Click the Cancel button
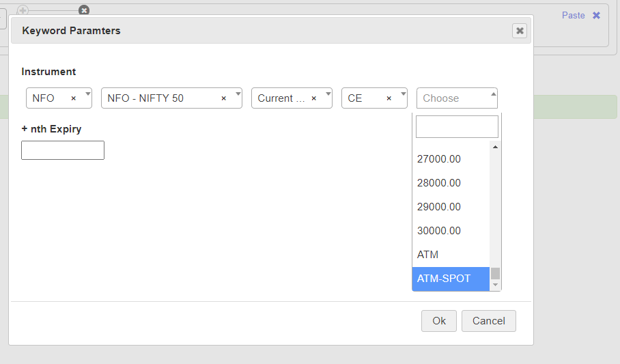The image size is (620, 364). point(489,321)
